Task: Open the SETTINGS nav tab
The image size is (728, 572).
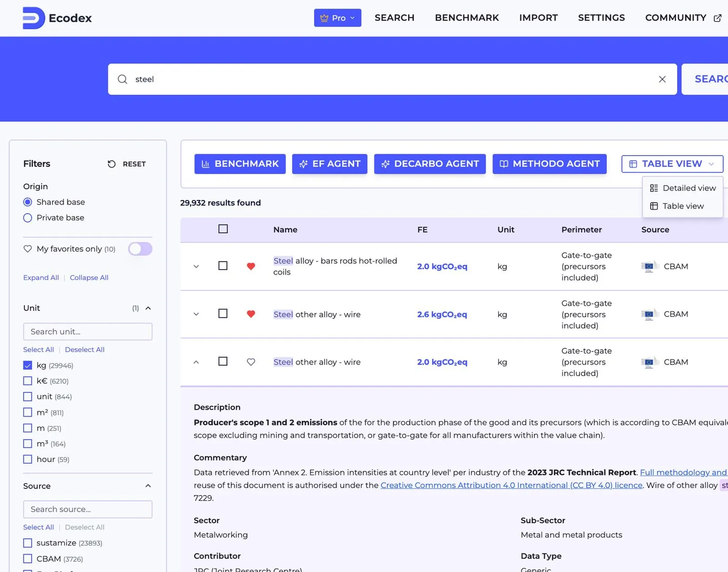Action: click(602, 18)
